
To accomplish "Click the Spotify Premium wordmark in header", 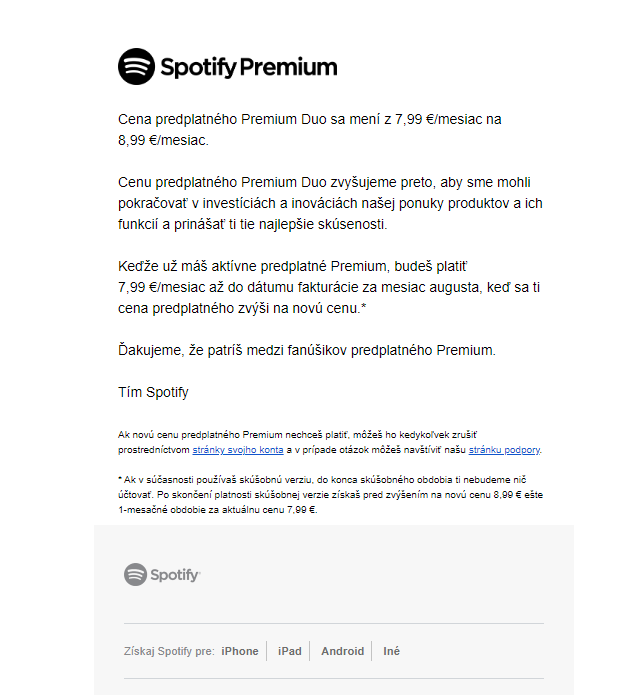I will (249, 67).
